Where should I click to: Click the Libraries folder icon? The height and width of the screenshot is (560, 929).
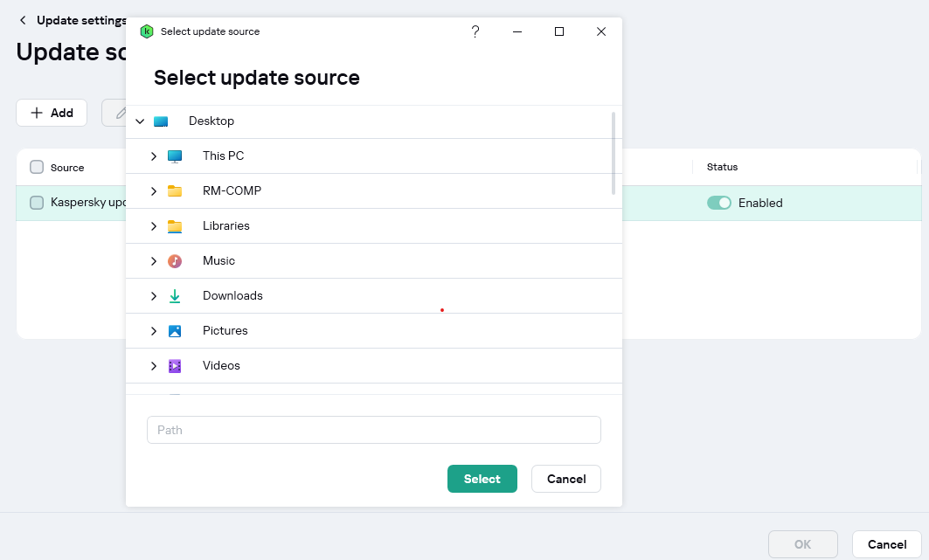coord(175,226)
